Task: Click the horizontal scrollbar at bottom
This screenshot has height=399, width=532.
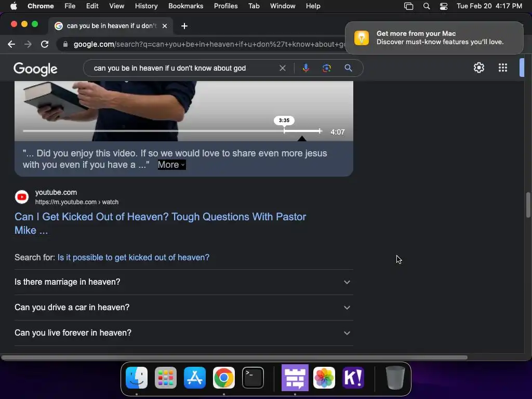Action: coord(234,357)
